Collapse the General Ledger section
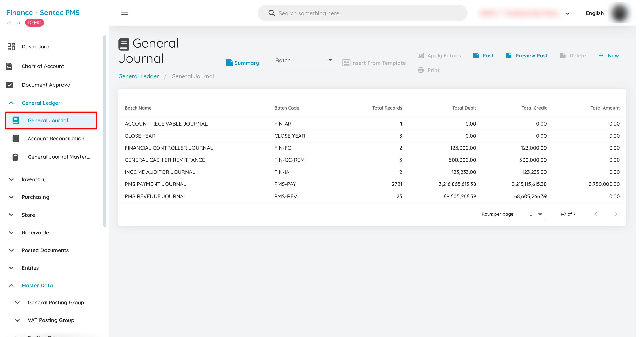This screenshot has width=644, height=337. 11,103
